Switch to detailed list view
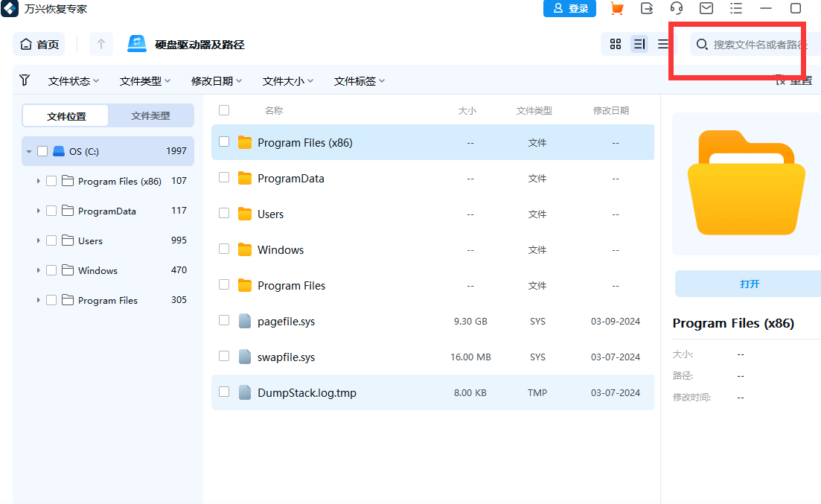 639,44
